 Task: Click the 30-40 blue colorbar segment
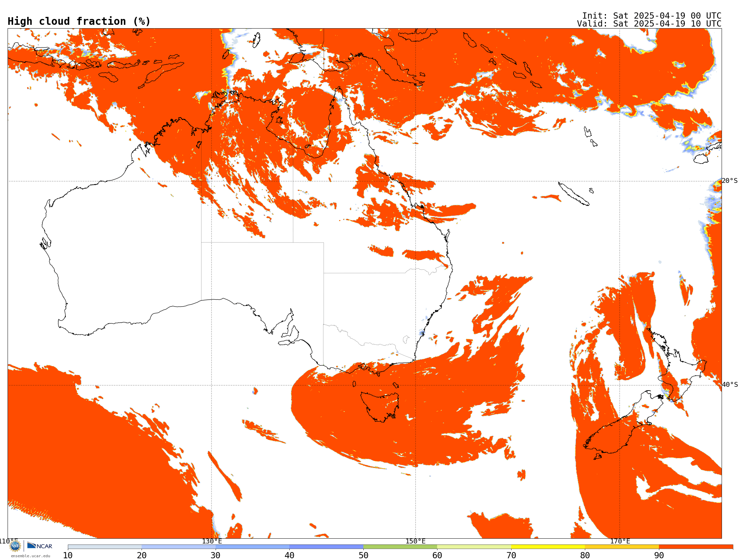pyautogui.click(x=252, y=547)
